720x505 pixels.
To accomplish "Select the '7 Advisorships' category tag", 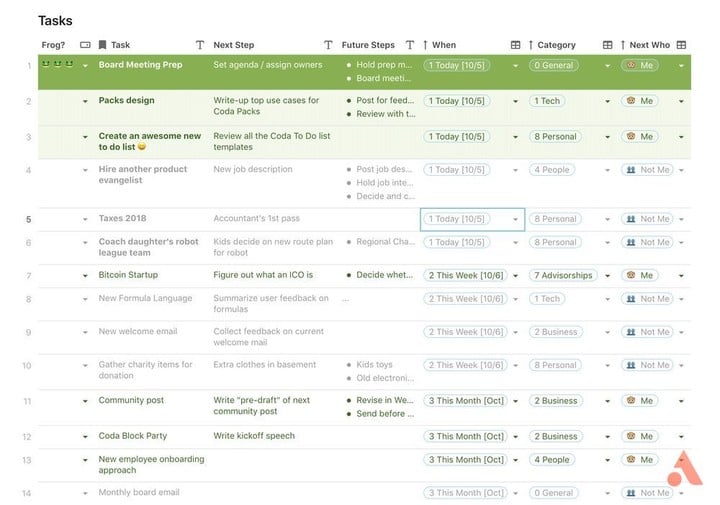I will pyautogui.click(x=562, y=275).
